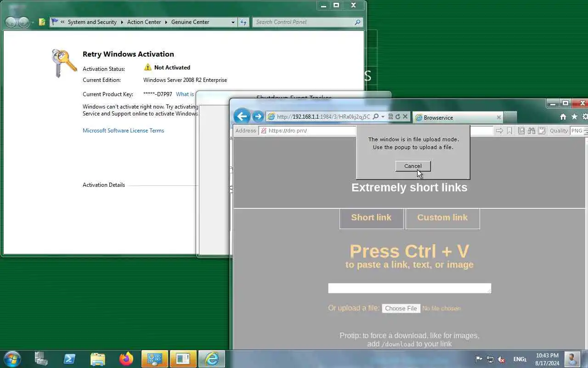Image resolution: width=588 pixels, height=368 pixels.
Task: Click Genuine Center in breadcrumb
Action: click(x=190, y=22)
